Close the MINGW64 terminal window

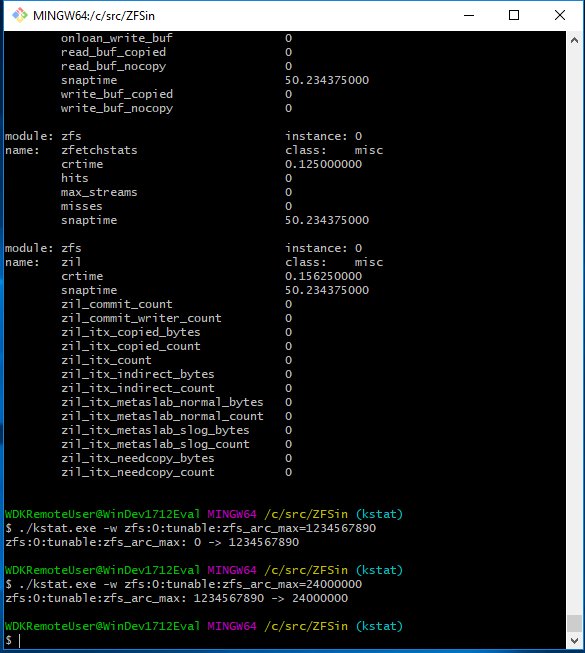pos(560,15)
